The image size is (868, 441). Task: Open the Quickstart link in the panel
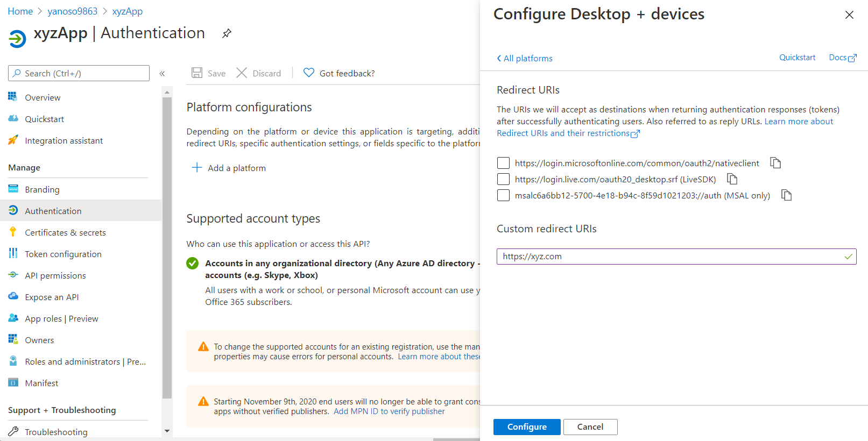(797, 58)
